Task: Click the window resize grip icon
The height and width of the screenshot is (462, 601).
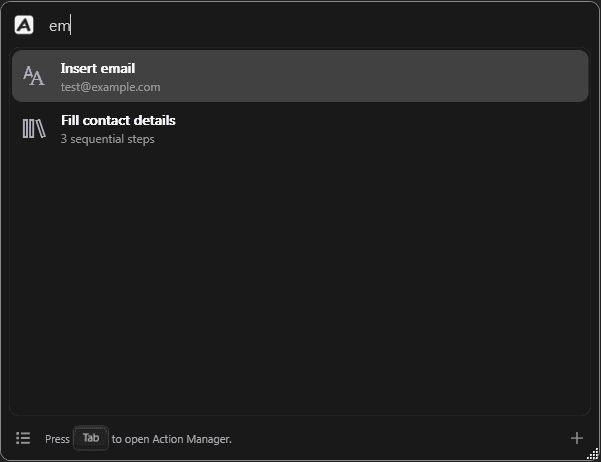Action: (x=593, y=454)
